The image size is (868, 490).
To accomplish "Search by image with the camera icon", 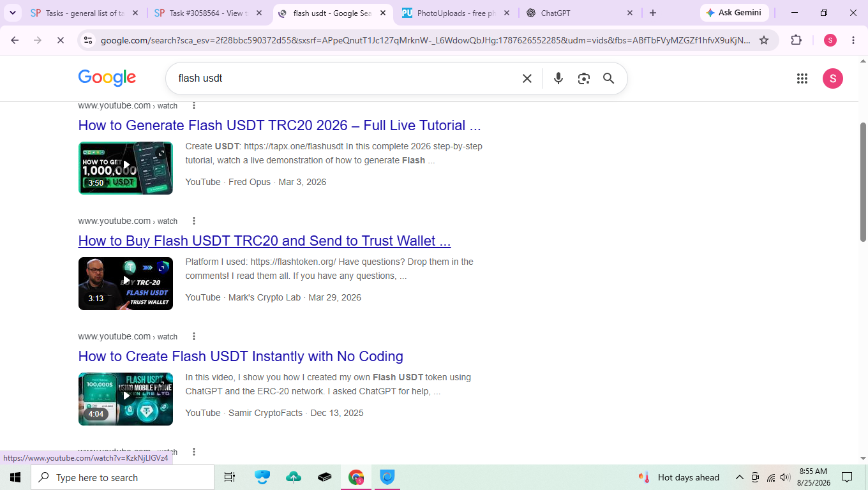I will 583,78.
